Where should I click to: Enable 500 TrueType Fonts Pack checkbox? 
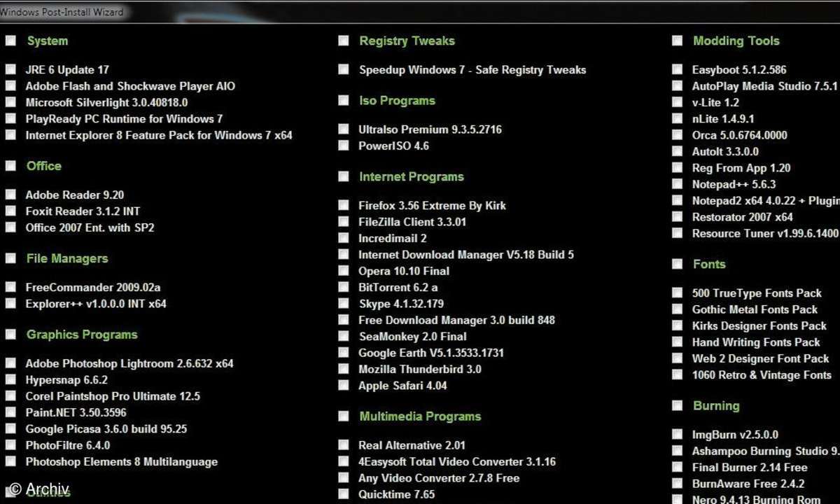coord(677,293)
